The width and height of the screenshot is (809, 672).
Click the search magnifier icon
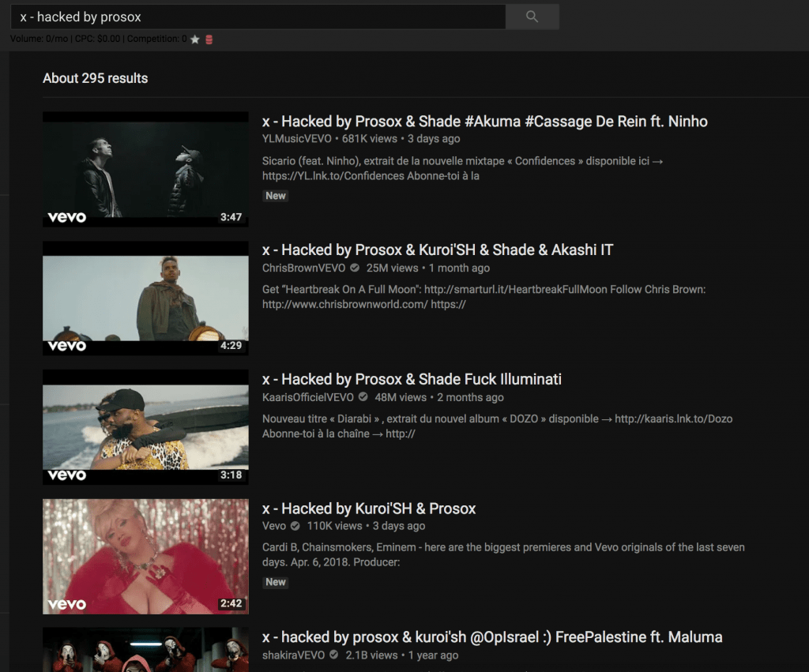pos(531,17)
